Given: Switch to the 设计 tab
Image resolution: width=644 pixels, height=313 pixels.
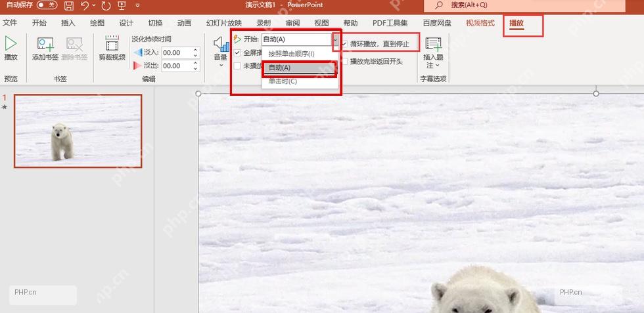Looking at the screenshot, I should pyautogui.click(x=126, y=22).
